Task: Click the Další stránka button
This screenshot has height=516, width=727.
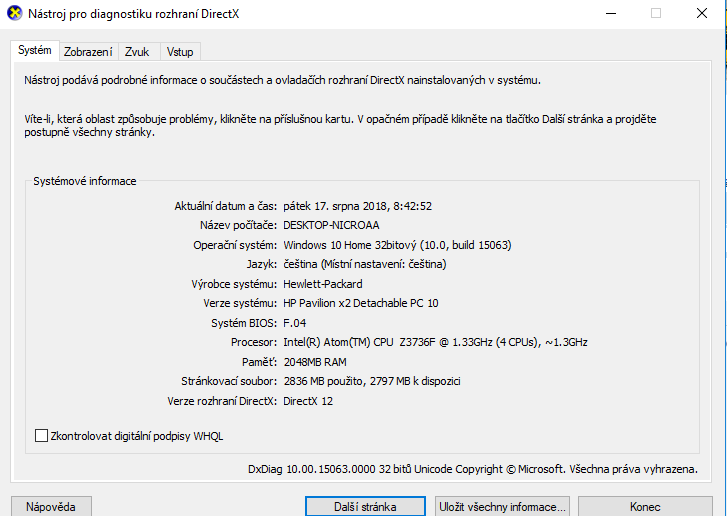Action: (365, 506)
